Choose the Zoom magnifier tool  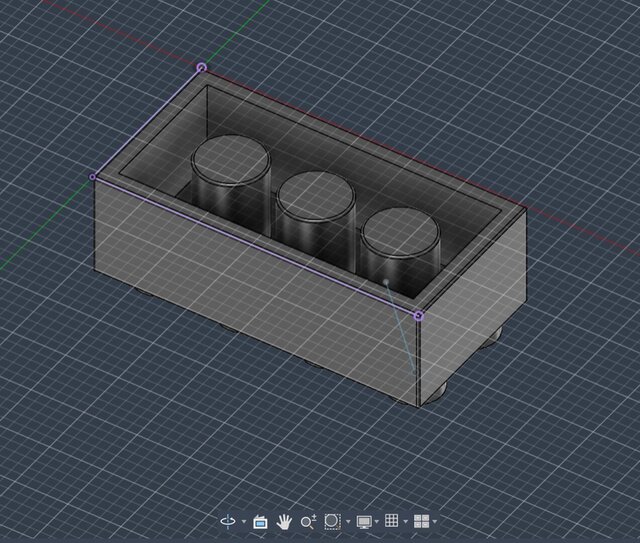pos(308,521)
